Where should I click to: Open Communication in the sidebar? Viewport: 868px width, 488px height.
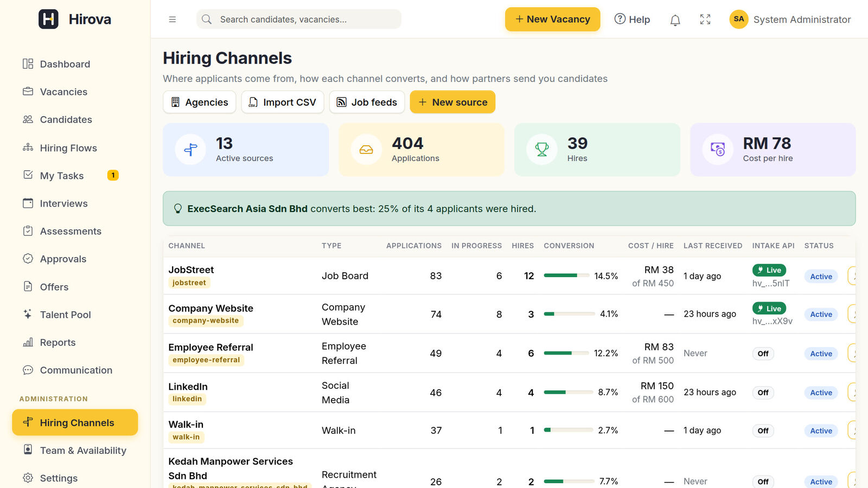[75, 370]
